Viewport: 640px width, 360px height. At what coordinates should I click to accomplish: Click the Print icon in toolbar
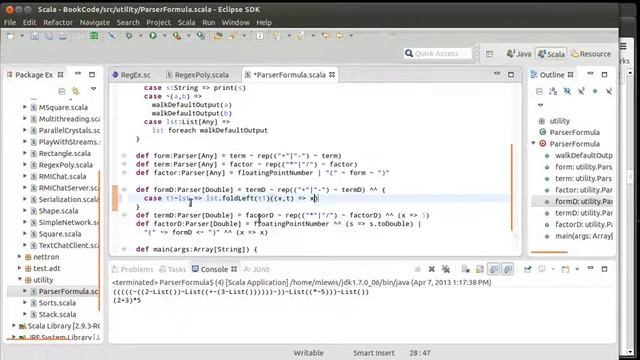(x=62, y=36)
